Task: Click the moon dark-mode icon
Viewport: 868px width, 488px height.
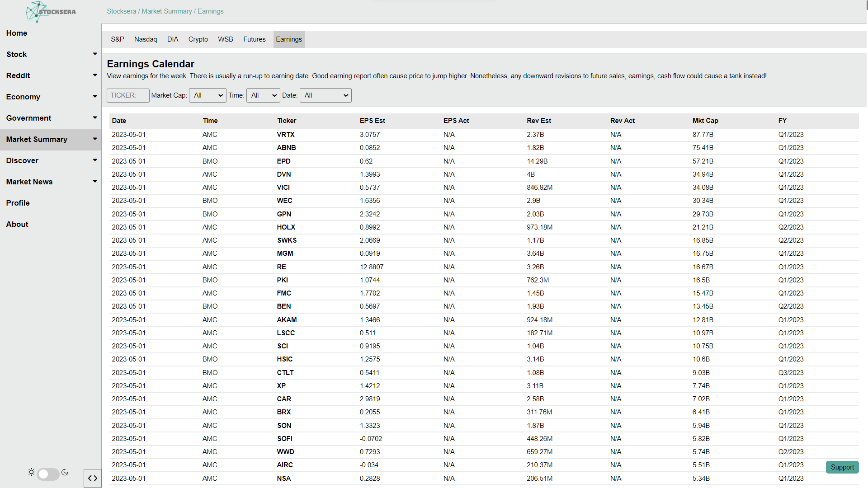Action: coord(65,472)
